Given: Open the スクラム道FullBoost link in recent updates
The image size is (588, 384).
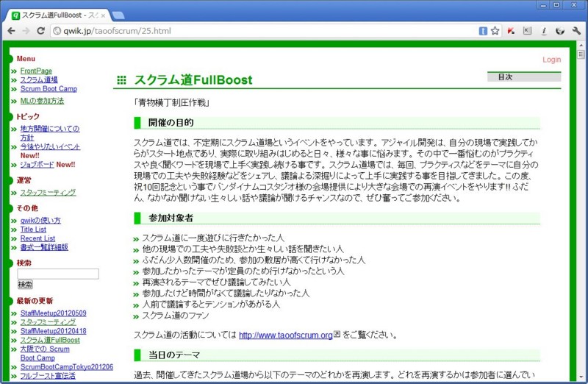Looking at the screenshot, I should coord(50,340).
